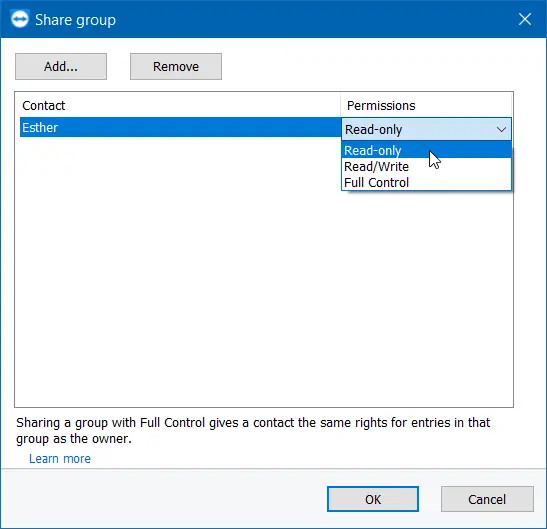Click the TeamViewer logo in title bar
The height and width of the screenshot is (529, 547).
click(20, 19)
